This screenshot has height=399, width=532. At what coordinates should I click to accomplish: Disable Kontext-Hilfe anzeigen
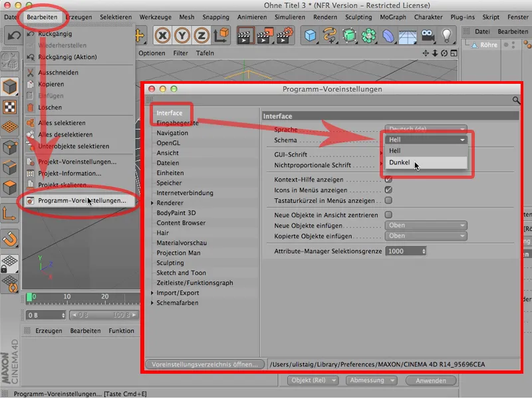coord(388,178)
